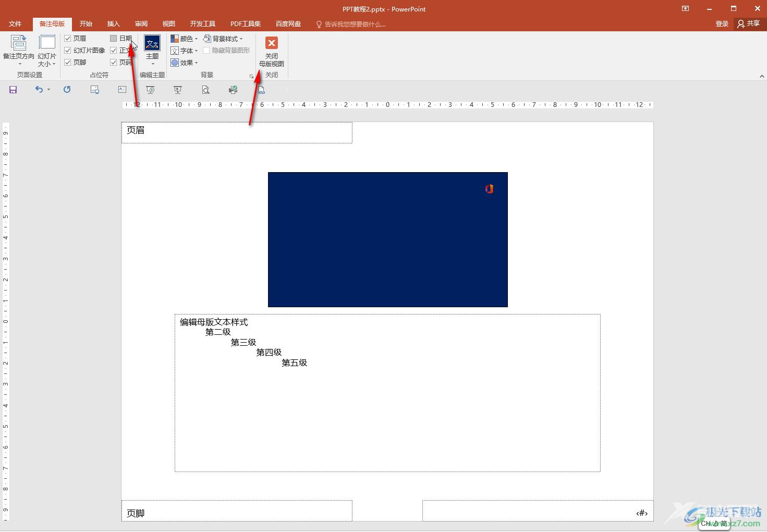Open ribbon display options icon
This screenshot has height=532, width=767.
(x=685, y=8)
